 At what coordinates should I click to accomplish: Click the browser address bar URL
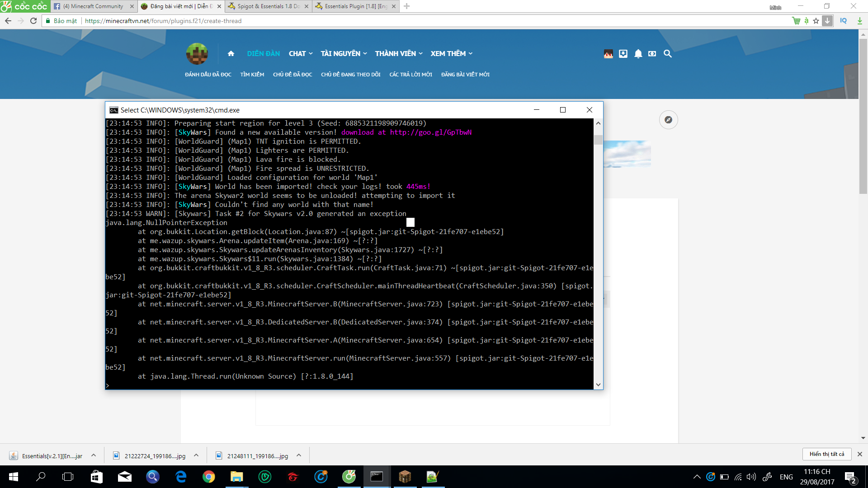coord(163,21)
